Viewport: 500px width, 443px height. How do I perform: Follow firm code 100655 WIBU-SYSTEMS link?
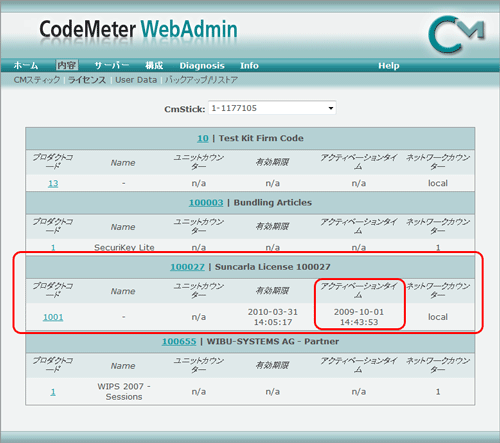click(x=179, y=342)
